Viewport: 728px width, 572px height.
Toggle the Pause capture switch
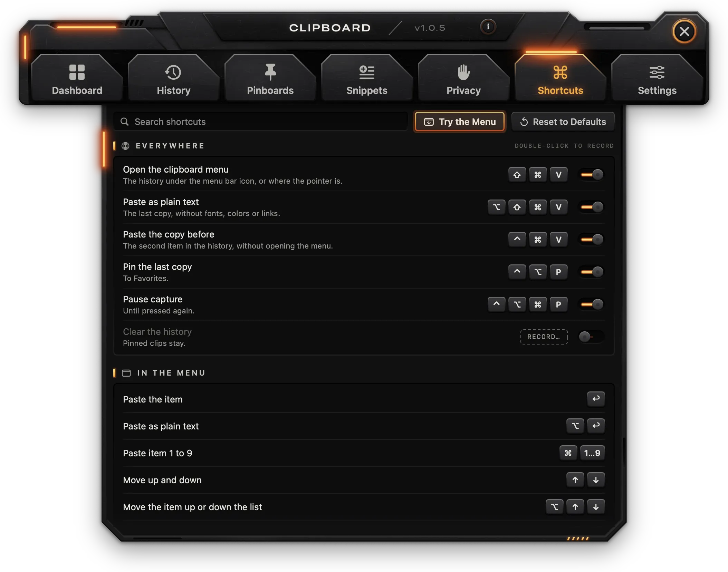click(x=592, y=304)
